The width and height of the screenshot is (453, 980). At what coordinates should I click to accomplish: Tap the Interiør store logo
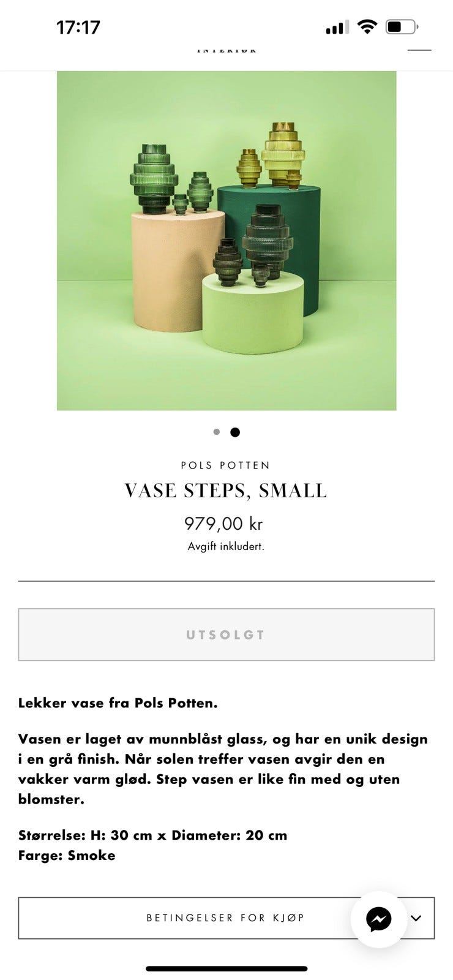226,50
